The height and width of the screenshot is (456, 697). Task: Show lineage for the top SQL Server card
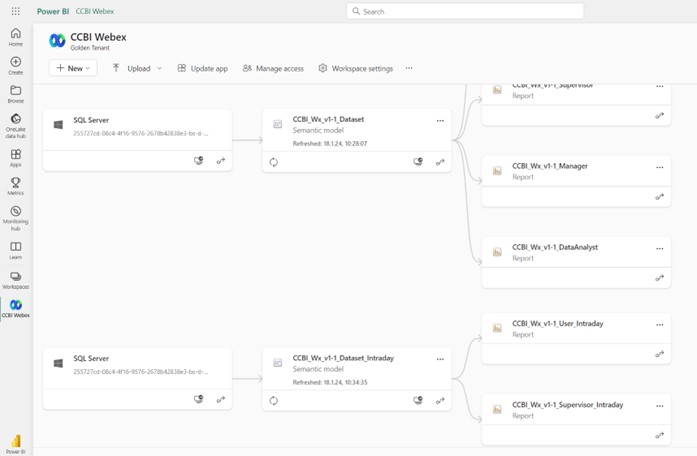(x=221, y=161)
